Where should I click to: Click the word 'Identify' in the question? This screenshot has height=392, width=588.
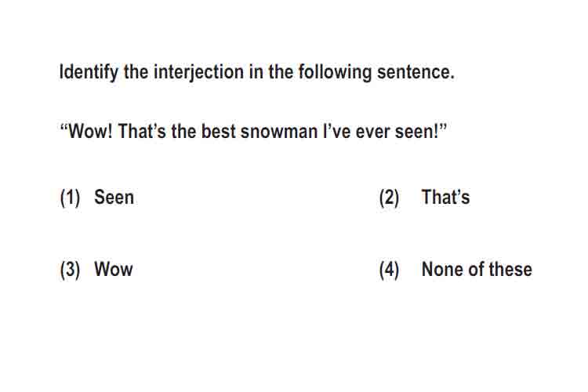[89, 72]
